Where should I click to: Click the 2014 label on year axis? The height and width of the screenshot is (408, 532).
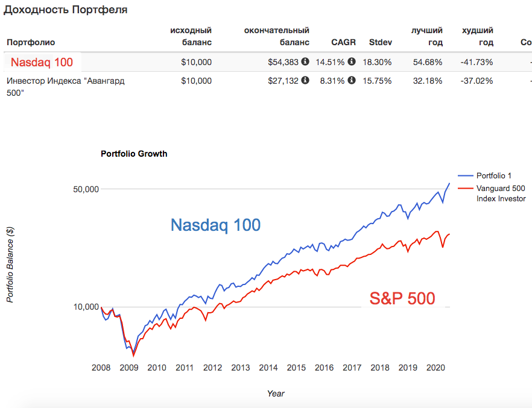(268, 368)
